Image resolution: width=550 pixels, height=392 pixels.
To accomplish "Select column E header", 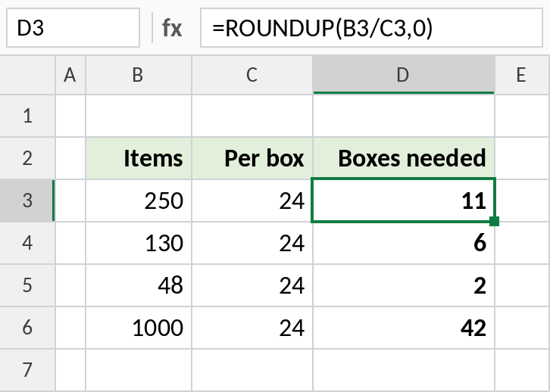I will click(x=522, y=75).
